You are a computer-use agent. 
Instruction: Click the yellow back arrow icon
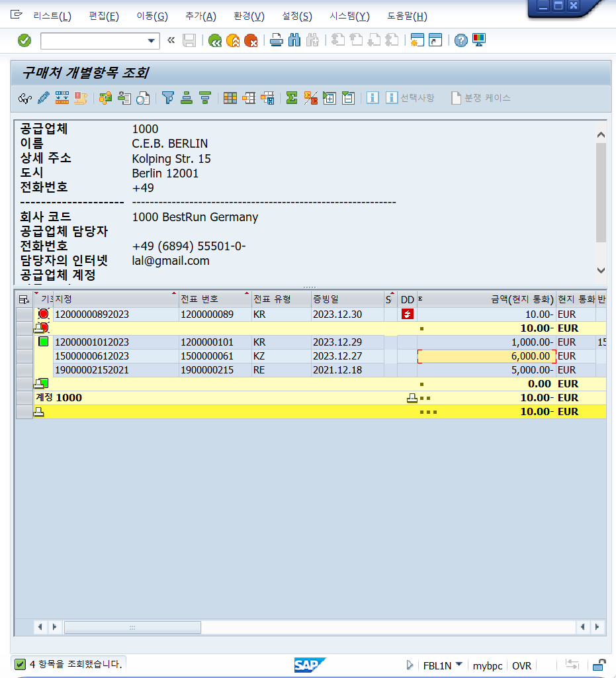pos(233,40)
